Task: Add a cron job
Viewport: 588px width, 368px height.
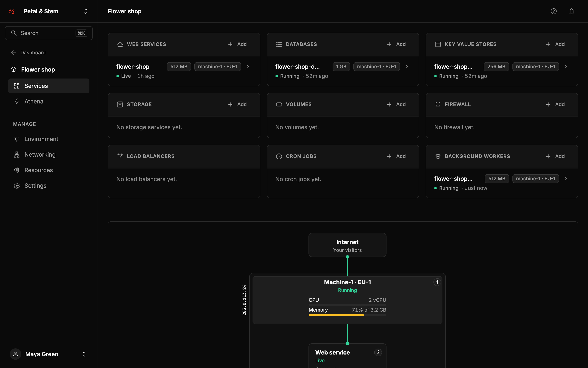Action: (396, 156)
